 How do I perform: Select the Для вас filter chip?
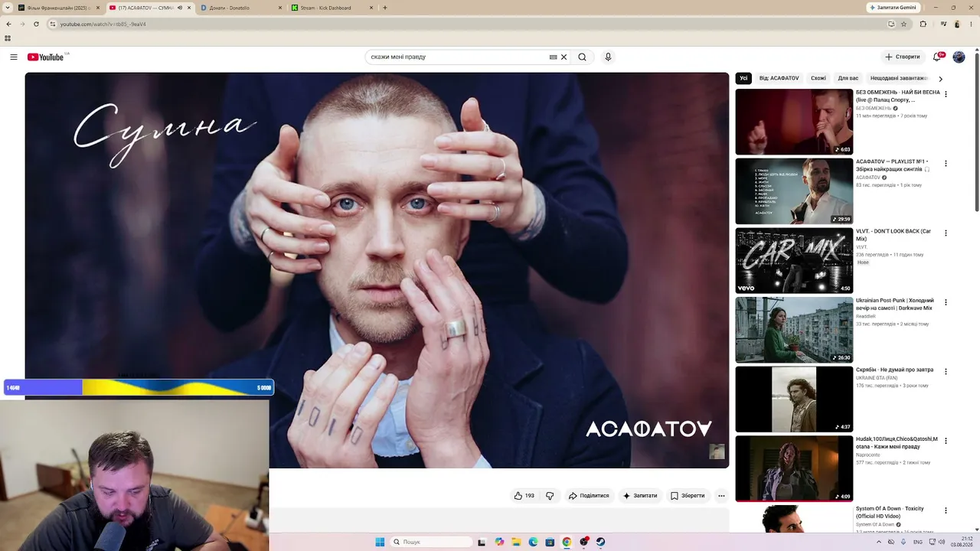848,78
